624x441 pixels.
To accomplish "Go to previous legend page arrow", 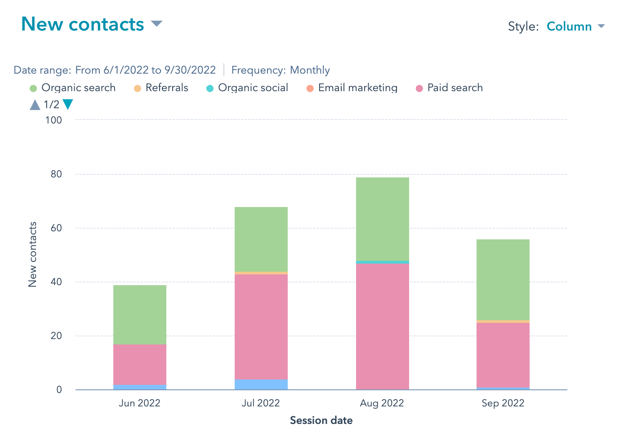I will pyautogui.click(x=35, y=105).
